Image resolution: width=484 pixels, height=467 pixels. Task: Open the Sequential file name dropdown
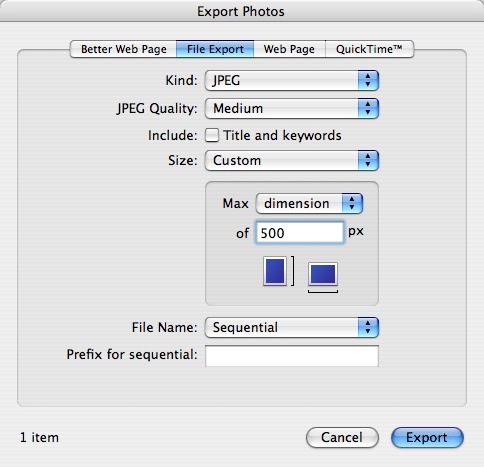(292, 327)
